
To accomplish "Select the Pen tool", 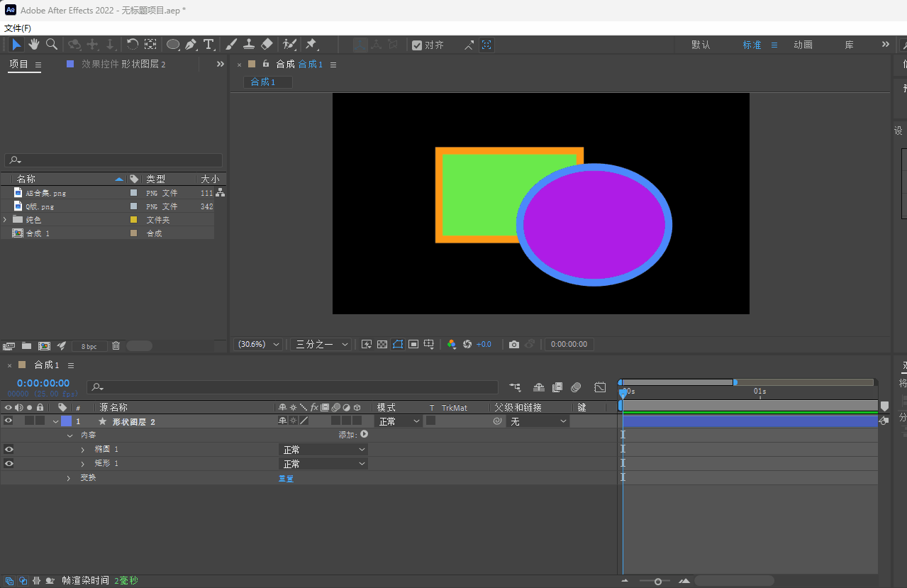I will pyautogui.click(x=191, y=45).
